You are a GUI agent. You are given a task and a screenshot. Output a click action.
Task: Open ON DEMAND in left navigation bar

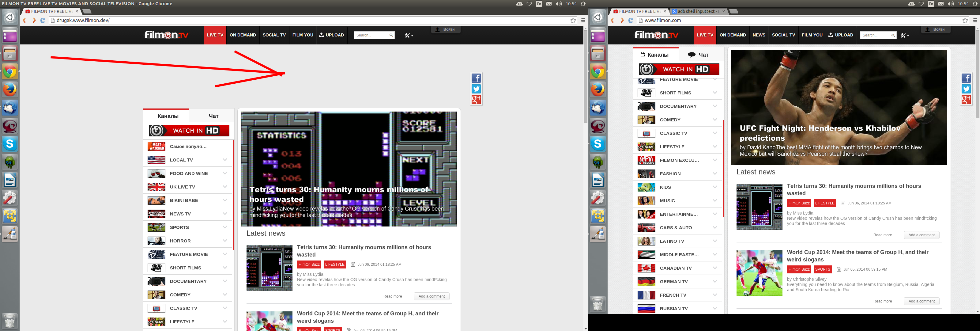click(x=243, y=35)
